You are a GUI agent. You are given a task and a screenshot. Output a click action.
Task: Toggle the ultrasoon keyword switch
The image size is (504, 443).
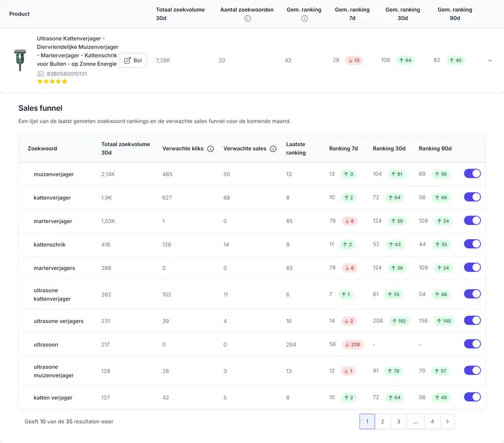pyautogui.click(x=472, y=344)
